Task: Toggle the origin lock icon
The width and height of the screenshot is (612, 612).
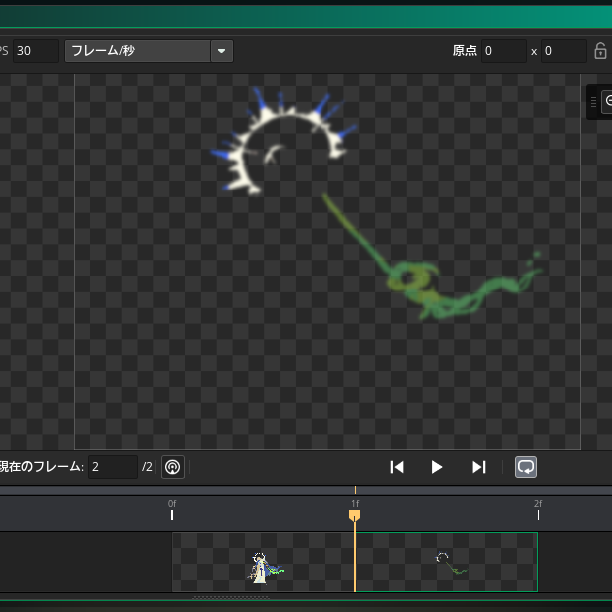Action: pos(600,51)
